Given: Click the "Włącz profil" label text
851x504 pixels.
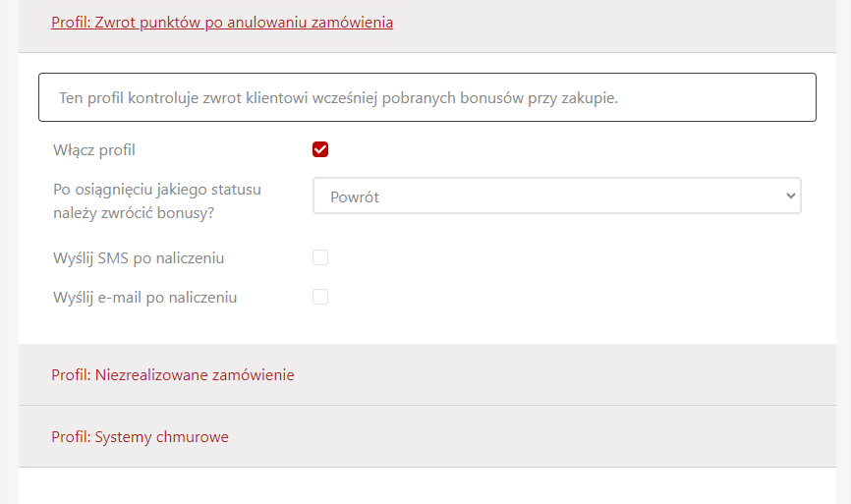Looking at the screenshot, I should (x=94, y=150).
